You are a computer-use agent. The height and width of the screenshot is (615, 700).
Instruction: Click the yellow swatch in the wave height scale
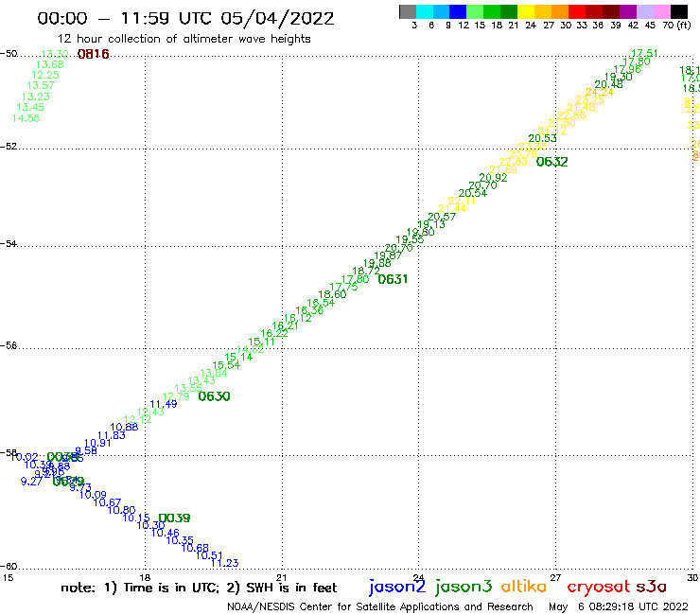526,11
